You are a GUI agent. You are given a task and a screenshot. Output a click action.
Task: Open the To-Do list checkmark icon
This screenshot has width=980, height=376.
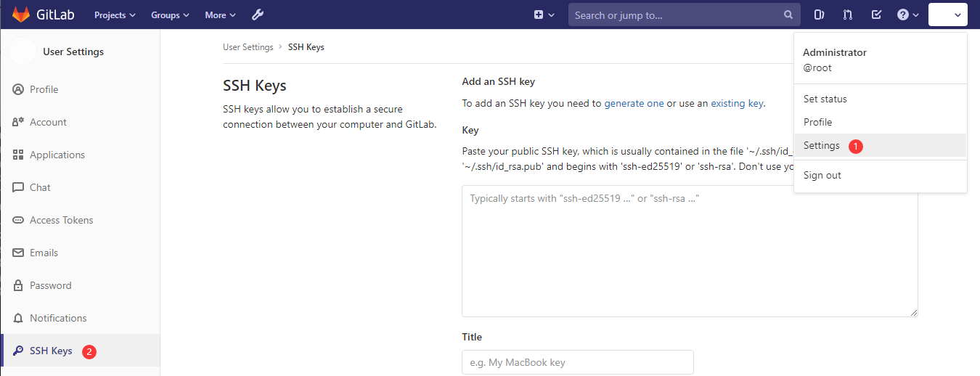click(x=876, y=15)
